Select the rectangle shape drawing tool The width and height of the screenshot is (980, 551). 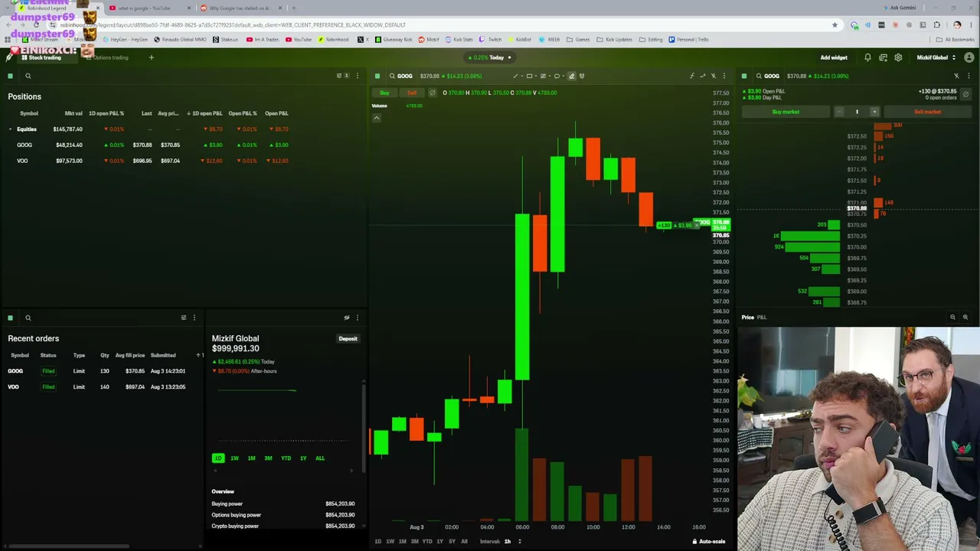tap(529, 76)
